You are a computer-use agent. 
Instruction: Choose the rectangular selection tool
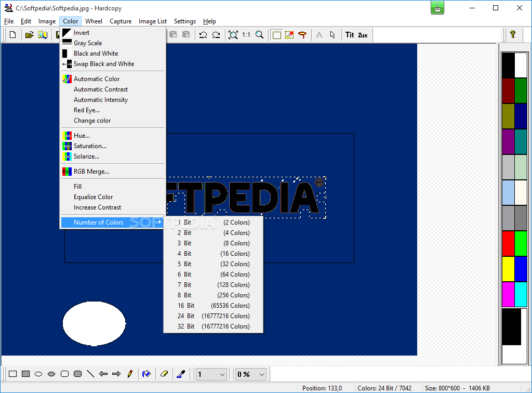coord(276,35)
